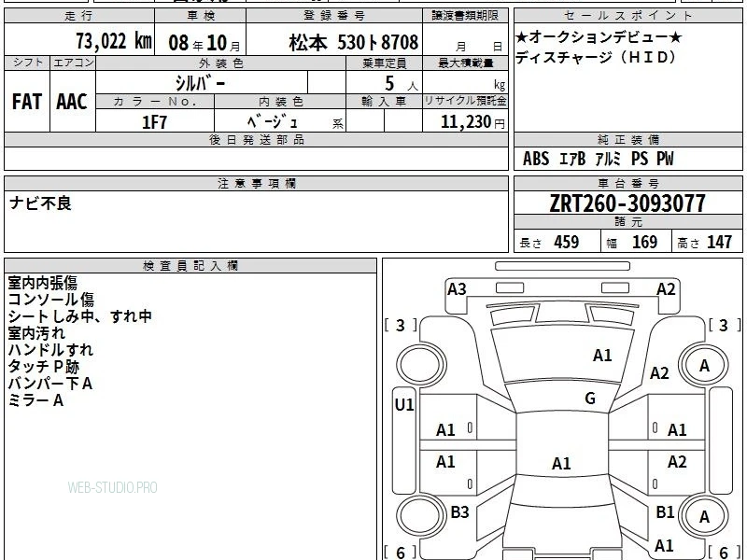Click width value 169
The width and height of the screenshot is (747, 560).
click(x=644, y=242)
